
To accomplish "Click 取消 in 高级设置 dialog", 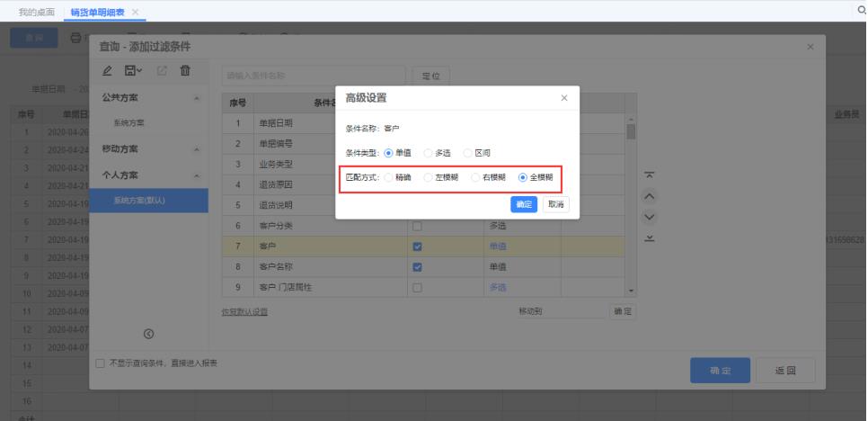I will (556, 204).
